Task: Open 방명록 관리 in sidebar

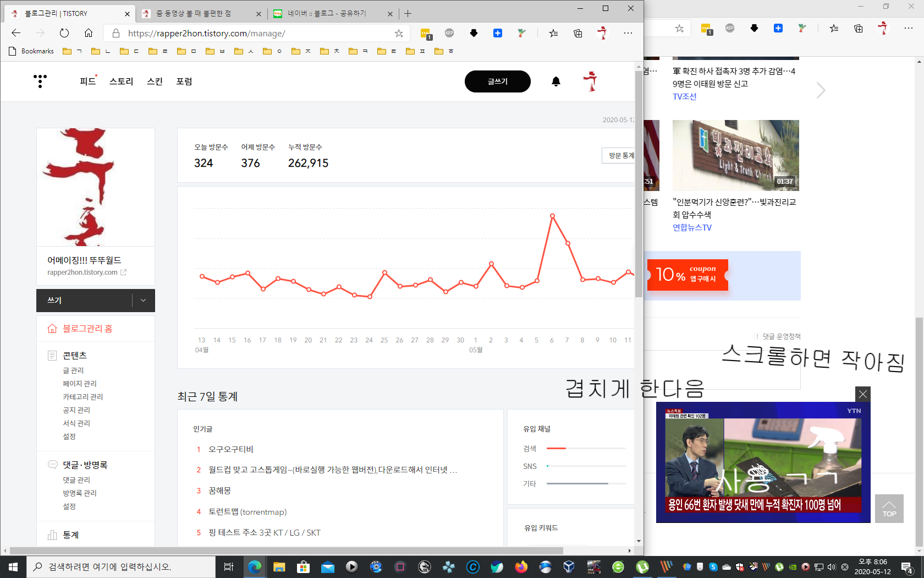Action: 80,493
